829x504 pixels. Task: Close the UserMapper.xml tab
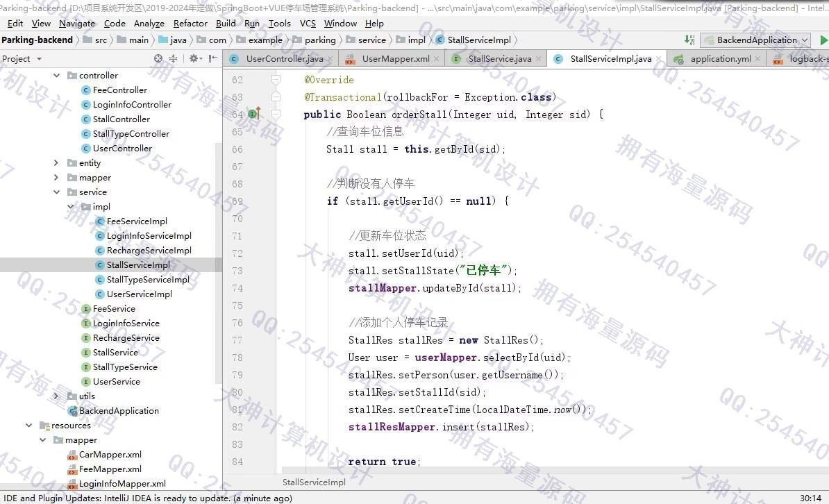(x=436, y=59)
